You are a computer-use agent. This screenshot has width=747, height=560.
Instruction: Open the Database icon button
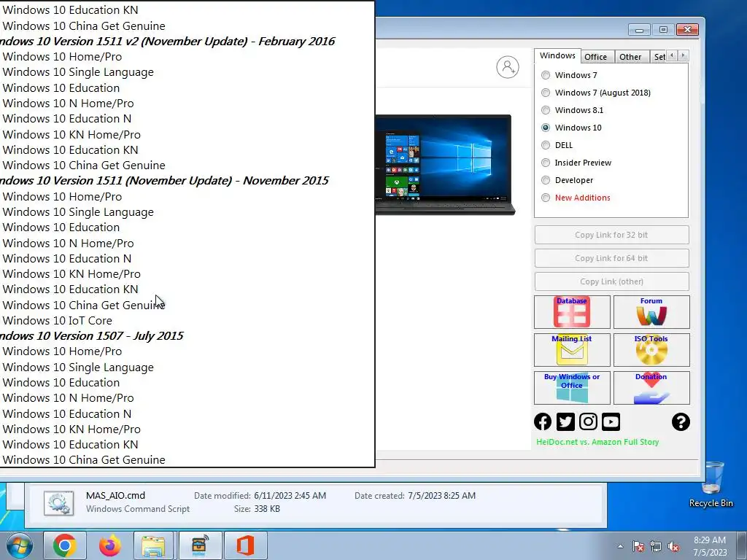tap(572, 312)
